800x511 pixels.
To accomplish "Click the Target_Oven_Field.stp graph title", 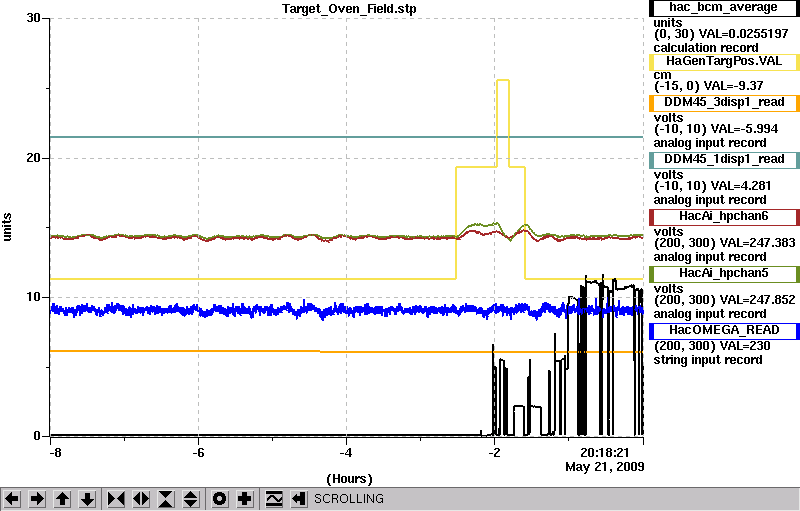I will (x=349, y=9).
